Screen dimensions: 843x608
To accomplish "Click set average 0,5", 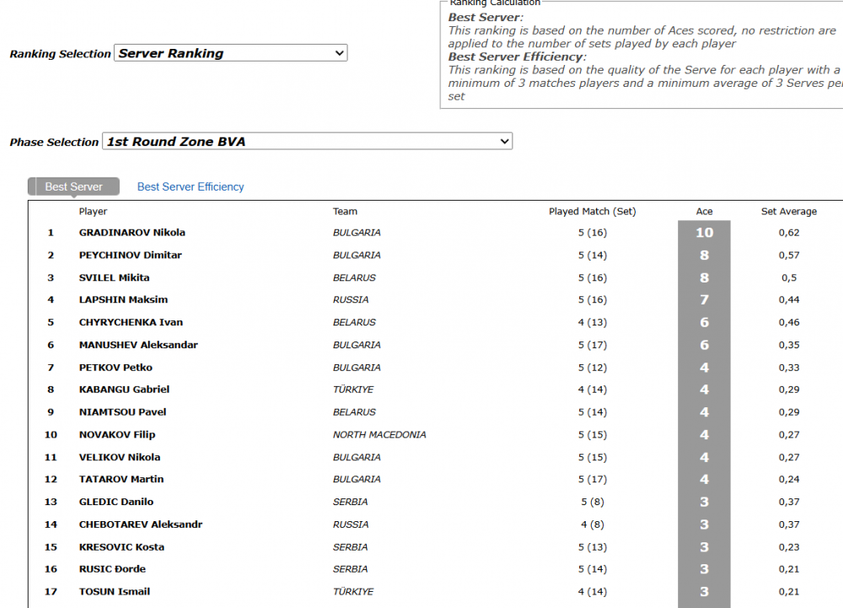I will (789, 277).
